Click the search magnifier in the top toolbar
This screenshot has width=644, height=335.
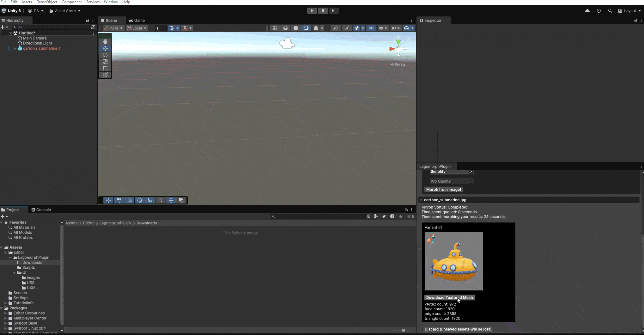pos(610,11)
